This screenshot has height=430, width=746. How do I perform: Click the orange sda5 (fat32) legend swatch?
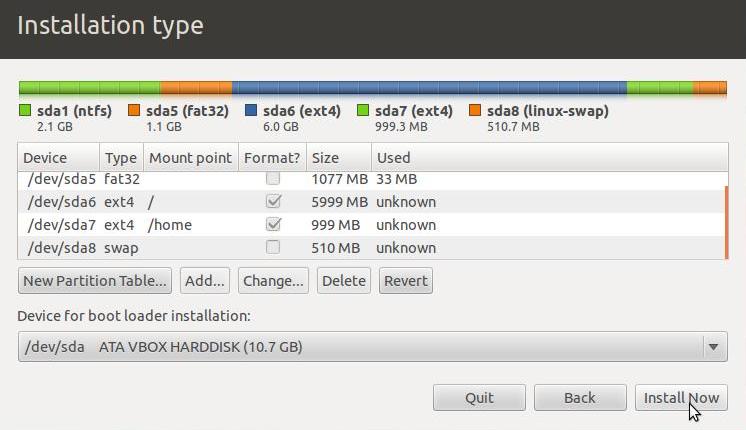click(134, 110)
